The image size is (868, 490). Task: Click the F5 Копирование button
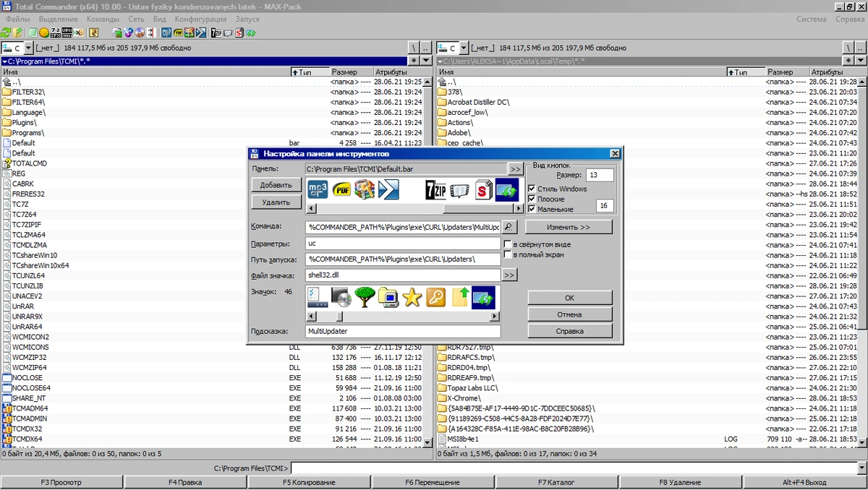coord(309,482)
